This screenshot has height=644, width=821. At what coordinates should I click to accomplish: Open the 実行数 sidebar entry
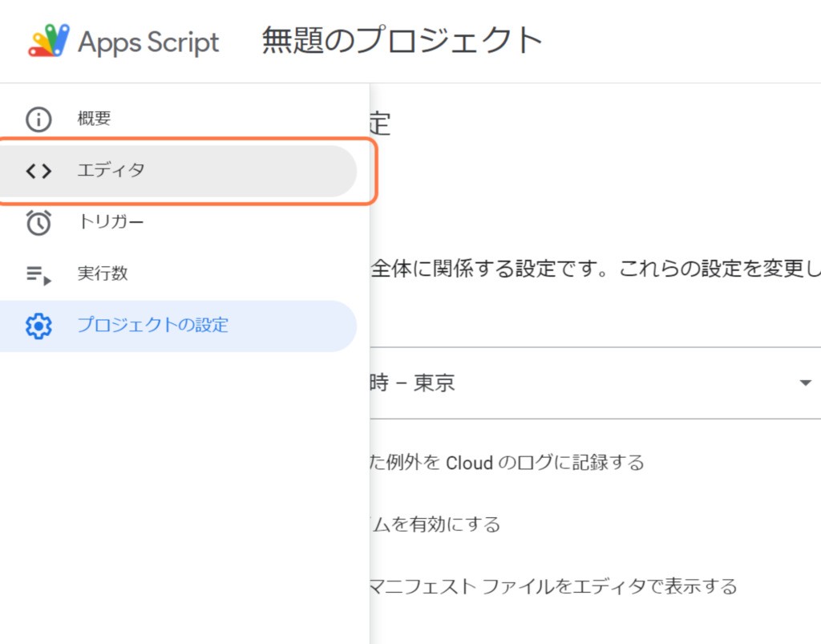(x=178, y=273)
